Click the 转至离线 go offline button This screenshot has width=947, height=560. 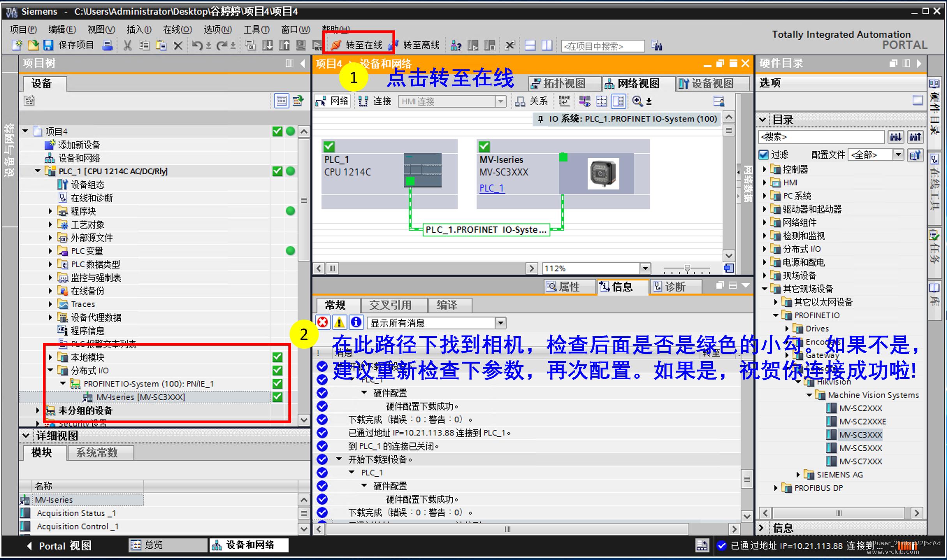[415, 45]
